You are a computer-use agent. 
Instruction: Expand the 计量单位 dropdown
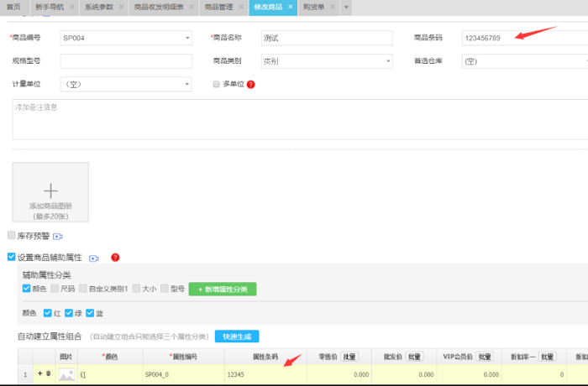(186, 85)
